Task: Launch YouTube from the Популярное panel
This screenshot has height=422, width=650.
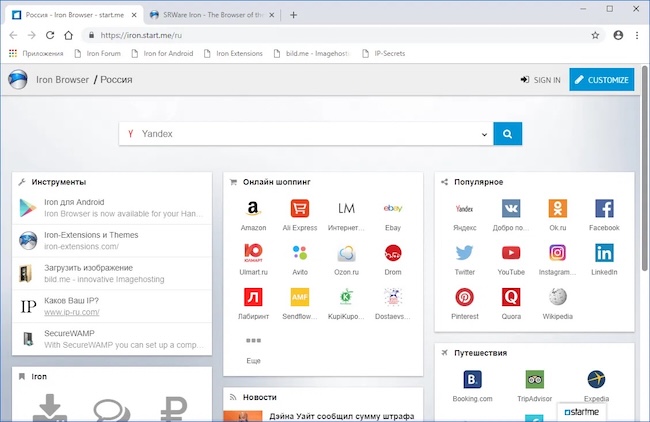Action: coord(511,252)
